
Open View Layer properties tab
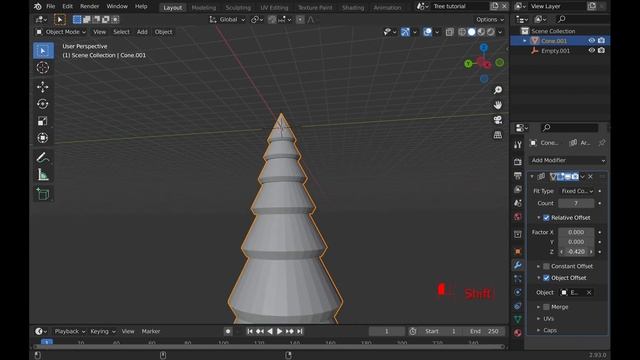point(518,189)
